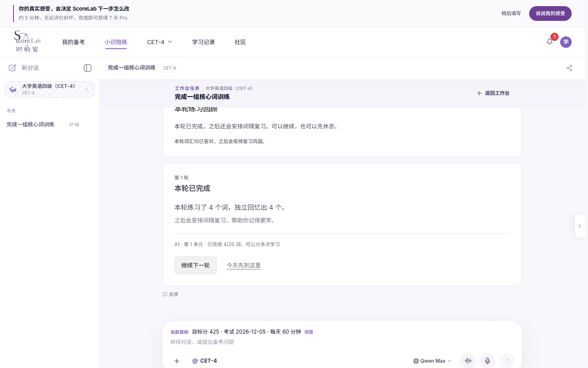This screenshot has height=368, width=588.
Task: Click 新对话 label
Action: [x=30, y=68]
